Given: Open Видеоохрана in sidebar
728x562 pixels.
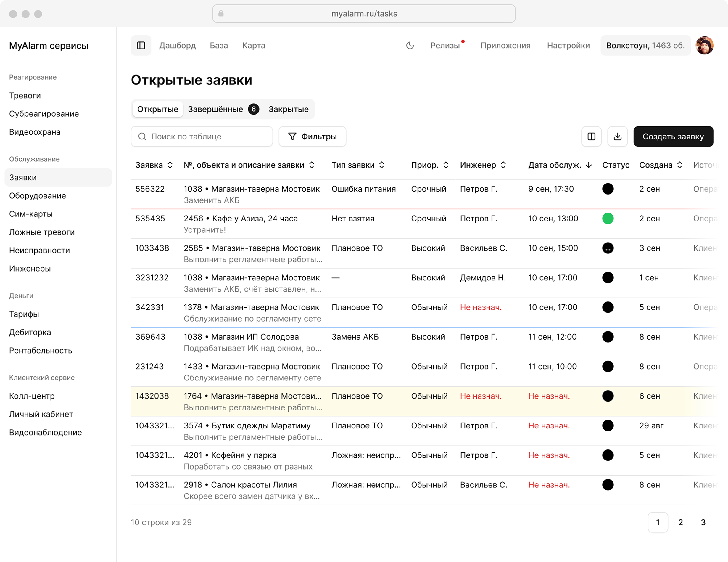Looking at the screenshot, I should pyautogui.click(x=35, y=132).
